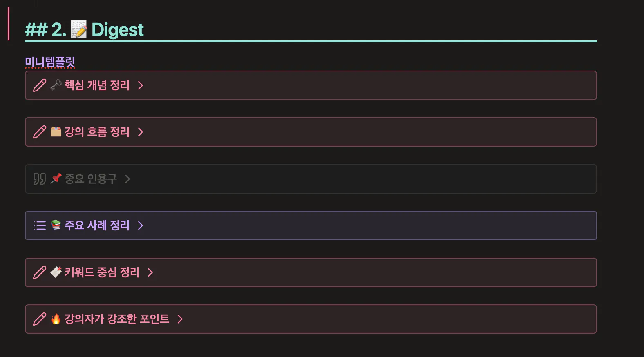Expand the 주요 사례 정리 callout chevron
The image size is (644, 357).
click(x=141, y=225)
